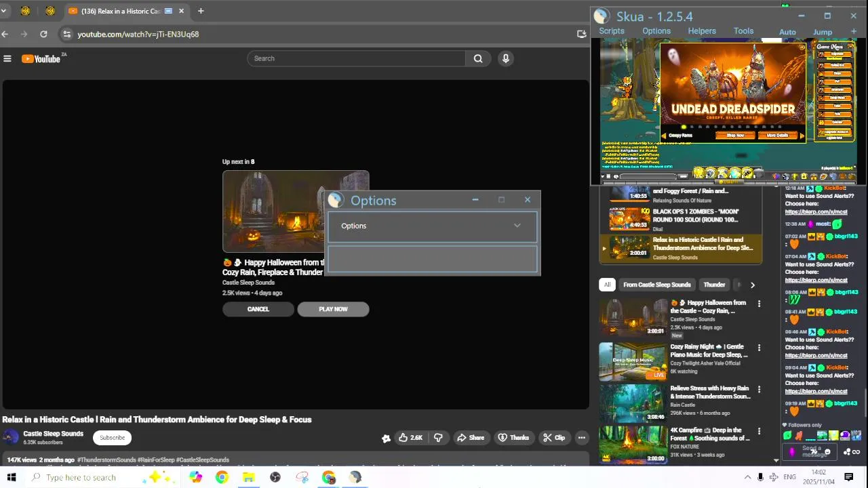
Task: Select From Castle Sleep Sounds filter chip
Action: coord(656,285)
